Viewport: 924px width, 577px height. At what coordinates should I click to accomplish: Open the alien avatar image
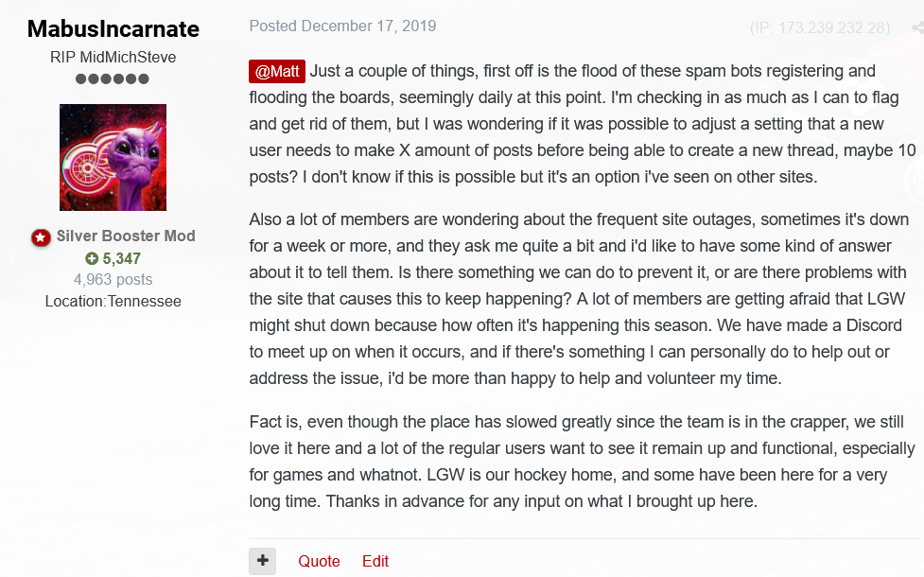(113, 157)
